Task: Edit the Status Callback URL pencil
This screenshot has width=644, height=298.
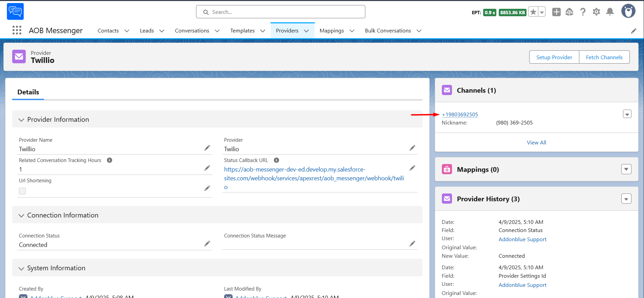Action: coord(412,168)
